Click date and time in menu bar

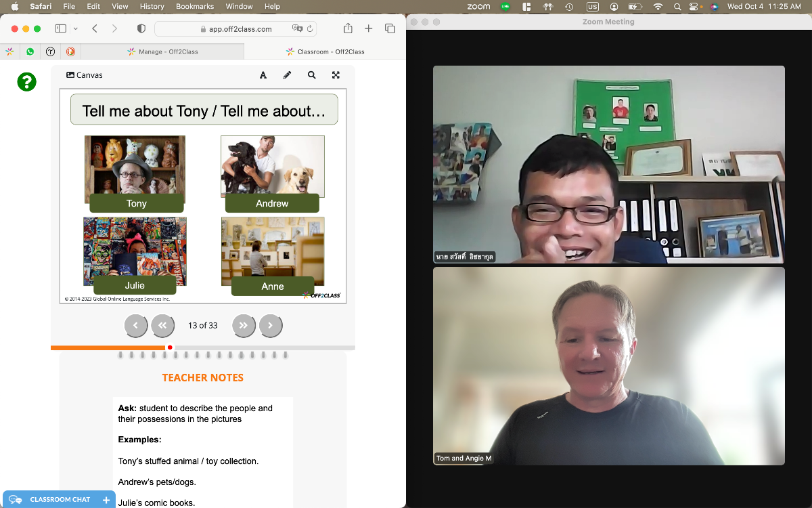click(x=764, y=6)
